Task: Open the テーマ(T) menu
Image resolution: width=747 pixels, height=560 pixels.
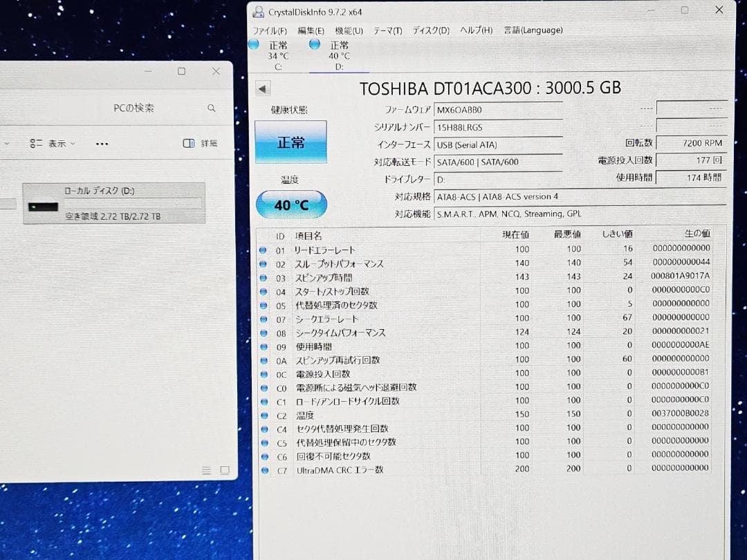Action: coord(387,30)
